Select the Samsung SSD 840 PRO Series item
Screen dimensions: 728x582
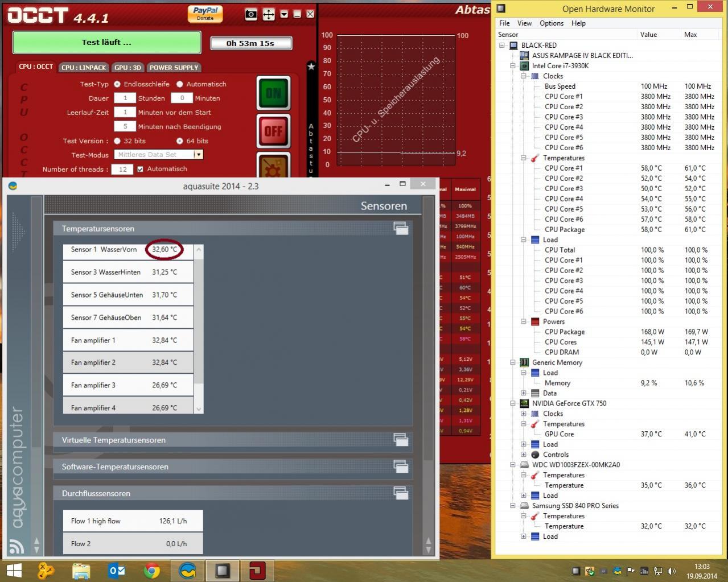click(575, 506)
